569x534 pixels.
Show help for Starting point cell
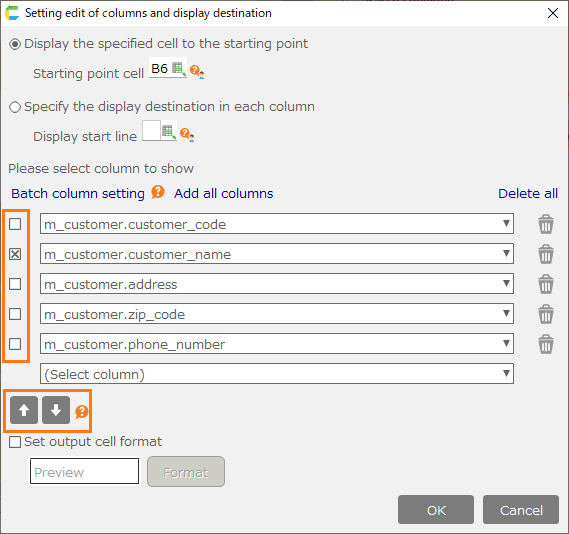(x=196, y=71)
